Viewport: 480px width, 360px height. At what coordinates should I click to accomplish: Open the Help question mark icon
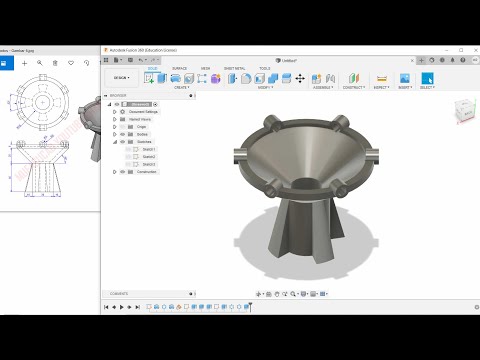(463, 60)
